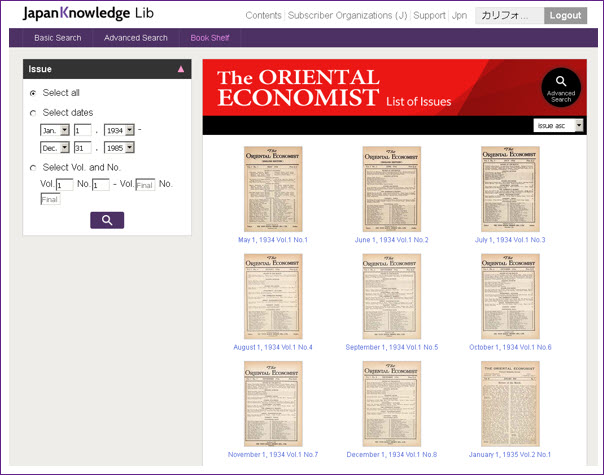604x475 pixels.
Task: Click the ending No. Final field
Action: point(50,199)
